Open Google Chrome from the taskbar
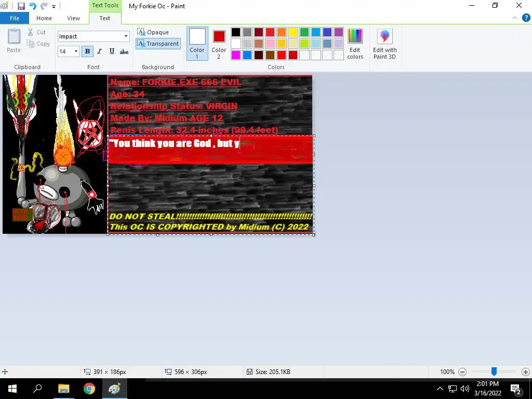 tap(89, 389)
